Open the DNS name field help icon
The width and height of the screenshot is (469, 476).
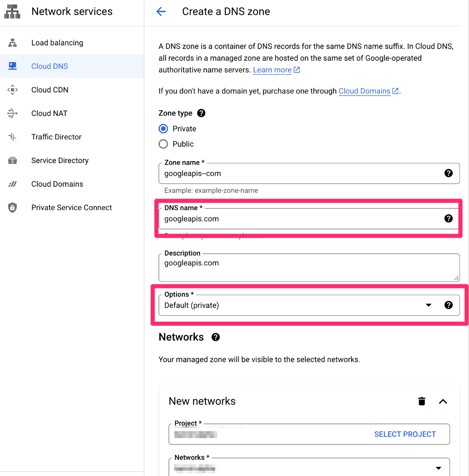(448, 219)
